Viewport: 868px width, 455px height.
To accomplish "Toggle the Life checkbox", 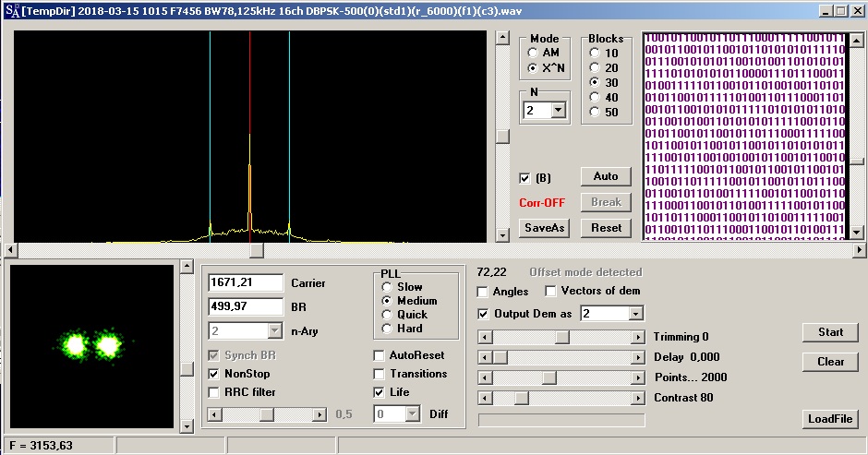I will coord(380,392).
